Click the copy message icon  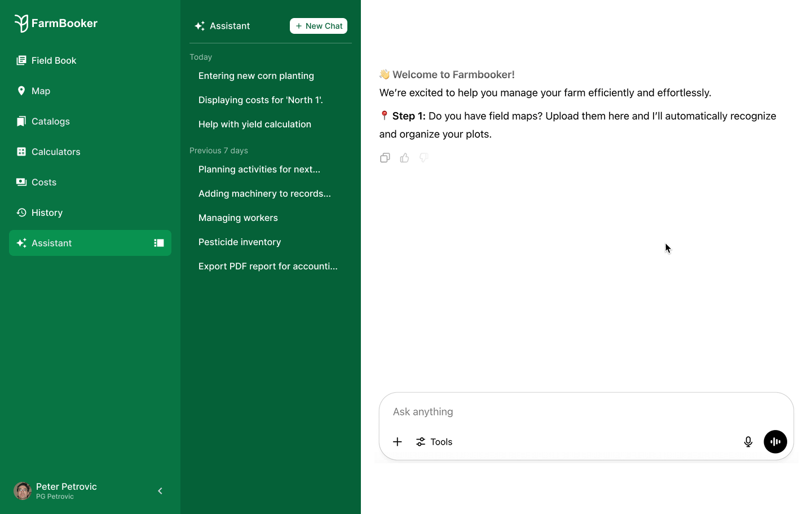(385, 158)
